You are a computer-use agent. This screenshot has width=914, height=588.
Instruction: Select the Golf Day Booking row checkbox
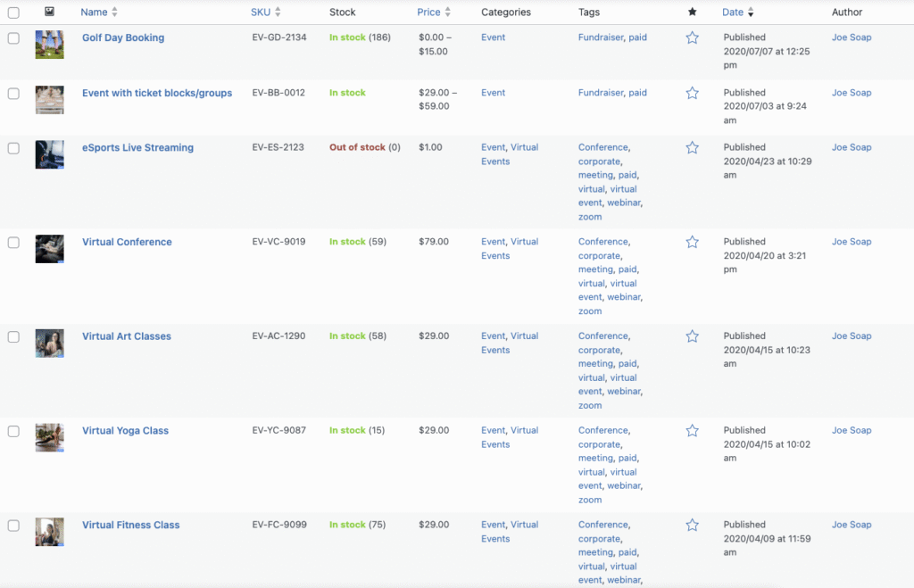pyautogui.click(x=13, y=38)
